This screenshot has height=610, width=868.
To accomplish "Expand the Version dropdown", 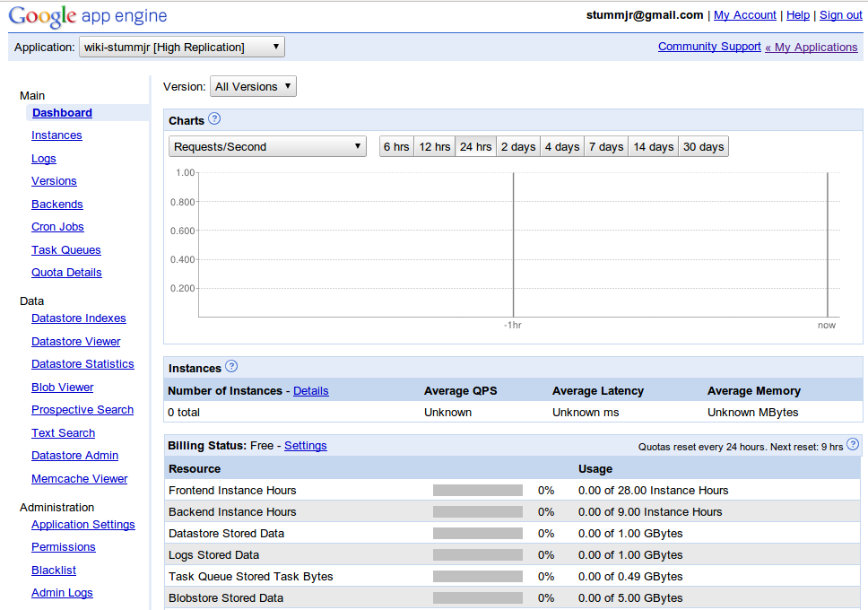I will [253, 86].
